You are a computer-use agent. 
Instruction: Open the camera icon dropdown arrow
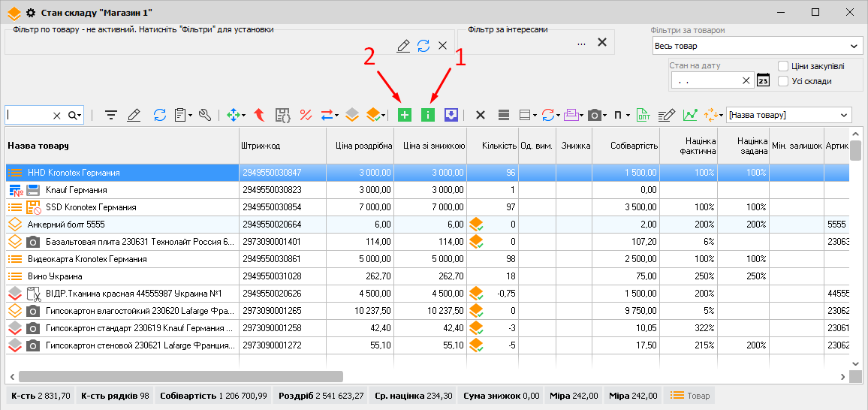pyautogui.click(x=604, y=116)
